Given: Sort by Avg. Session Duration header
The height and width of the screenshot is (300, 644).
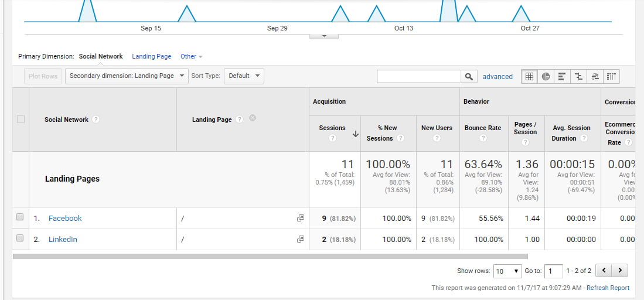Looking at the screenshot, I should pos(572,133).
